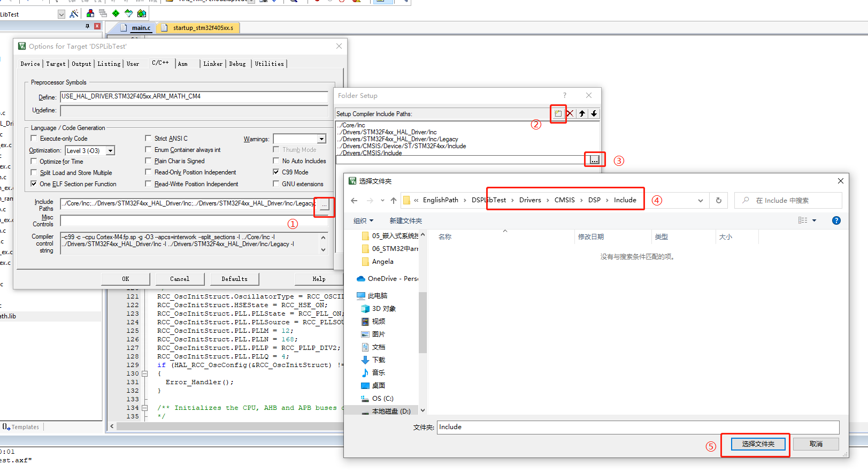This screenshot has width=868, height=473.
Task: Open the target selection dropdown in toolbar
Action: point(61,14)
